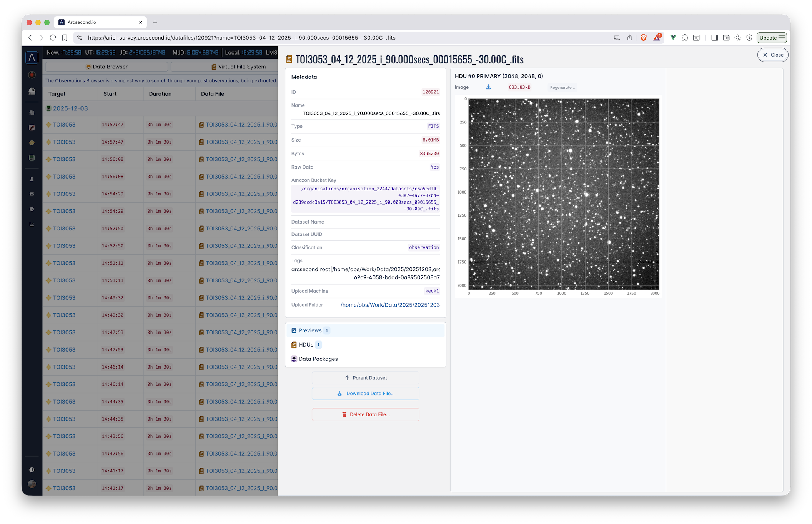Open the Arcsecond logo home icon
Screen dimensions: 812x524
click(32, 58)
